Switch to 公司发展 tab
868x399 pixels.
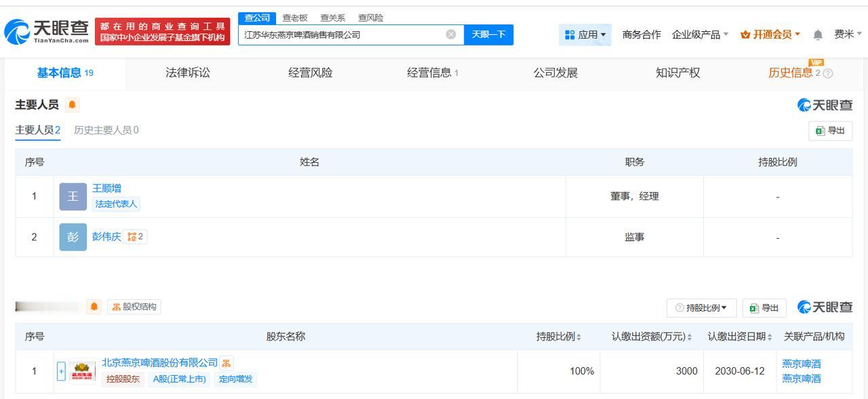[x=555, y=73]
